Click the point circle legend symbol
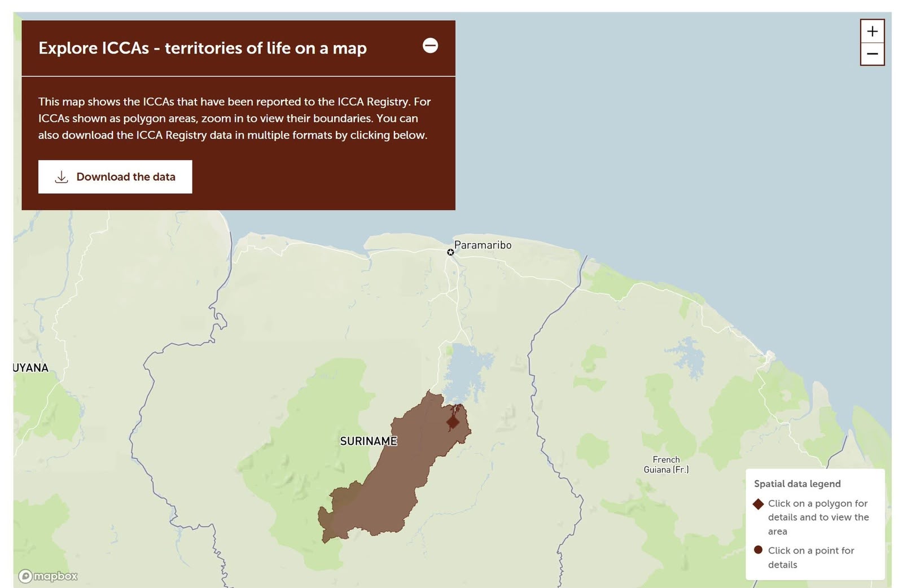903x588 pixels. 758,550
